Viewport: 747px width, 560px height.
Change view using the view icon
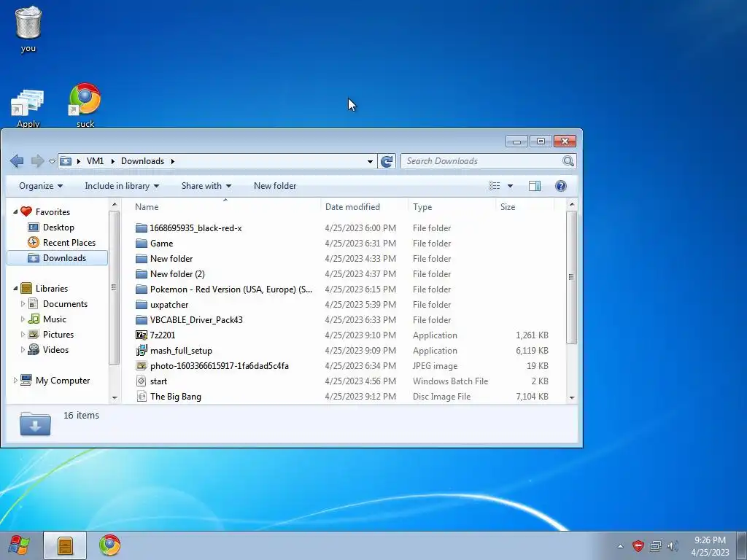point(495,186)
